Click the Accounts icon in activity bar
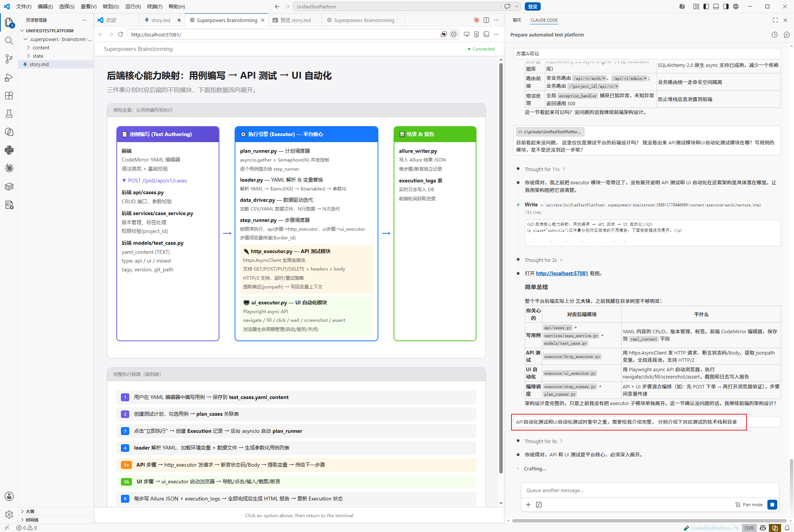The image size is (794, 532). point(9,496)
